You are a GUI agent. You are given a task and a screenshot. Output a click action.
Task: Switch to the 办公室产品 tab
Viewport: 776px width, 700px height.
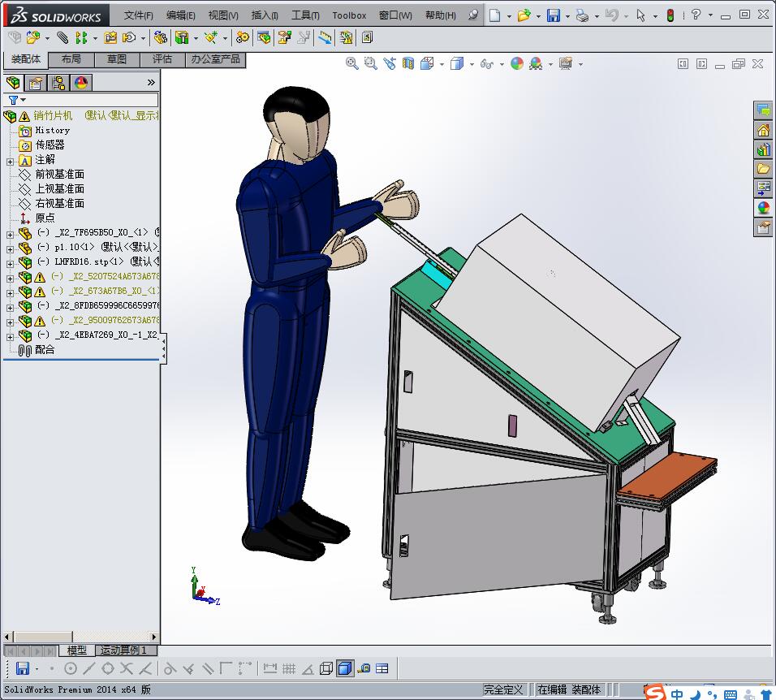tap(215, 59)
